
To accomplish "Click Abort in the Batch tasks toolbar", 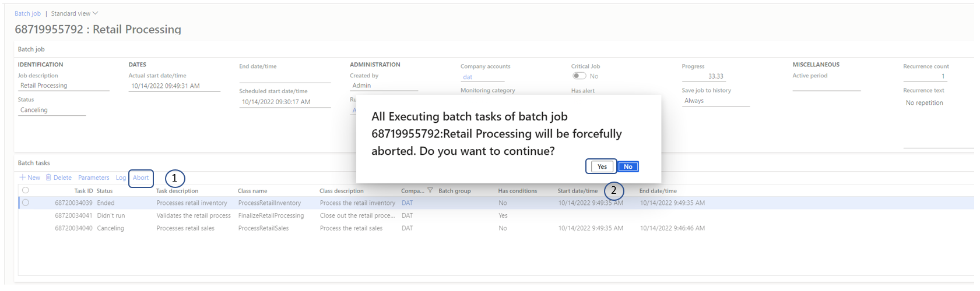I will tap(140, 178).
